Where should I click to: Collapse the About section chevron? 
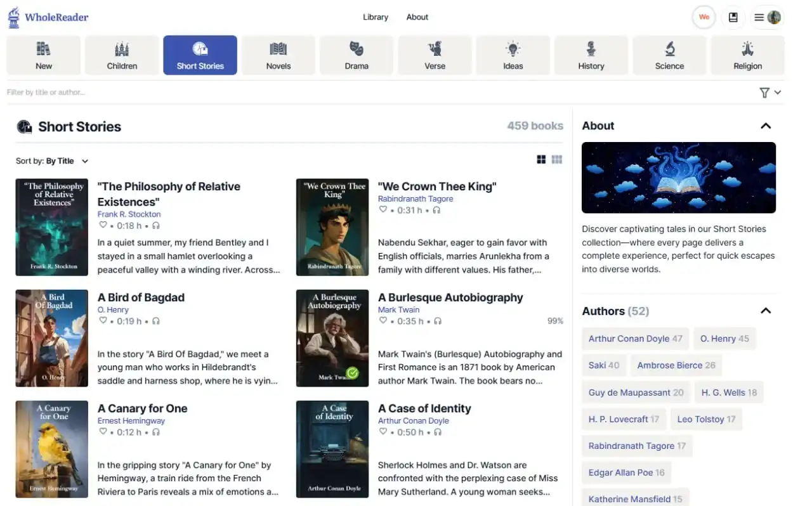coord(766,126)
